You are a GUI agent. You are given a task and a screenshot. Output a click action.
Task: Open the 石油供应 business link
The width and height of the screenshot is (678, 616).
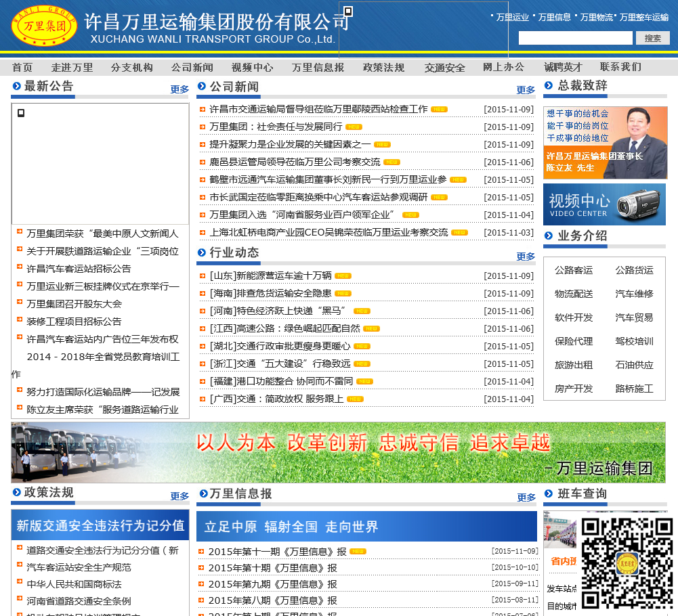pyautogui.click(x=635, y=366)
